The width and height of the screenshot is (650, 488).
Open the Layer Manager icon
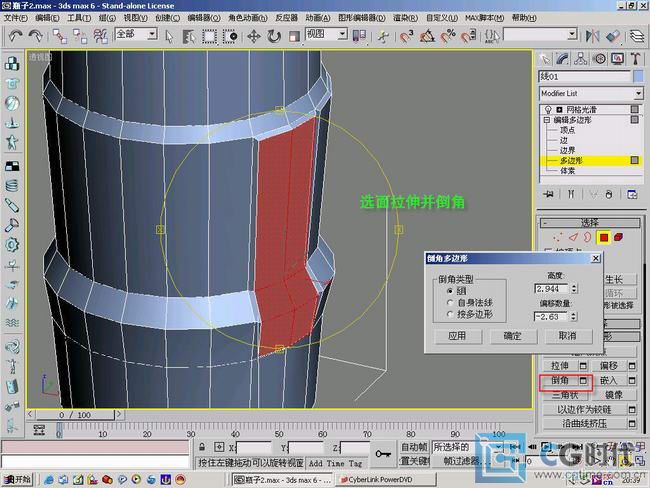(637, 36)
